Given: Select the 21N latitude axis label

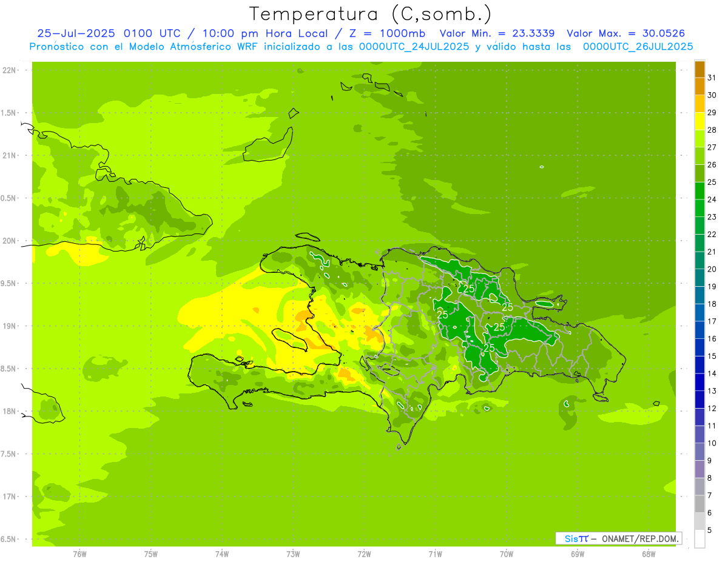Looking at the screenshot, I should [9, 156].
